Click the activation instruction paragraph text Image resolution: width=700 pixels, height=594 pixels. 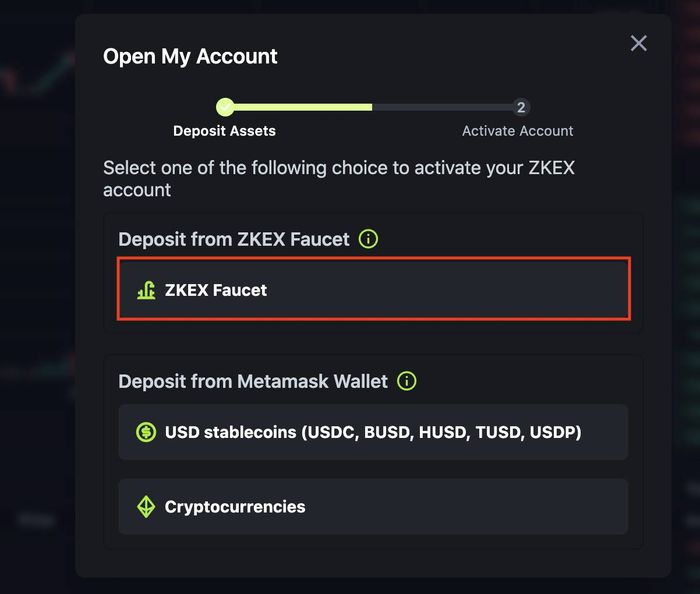click(339, 179)
